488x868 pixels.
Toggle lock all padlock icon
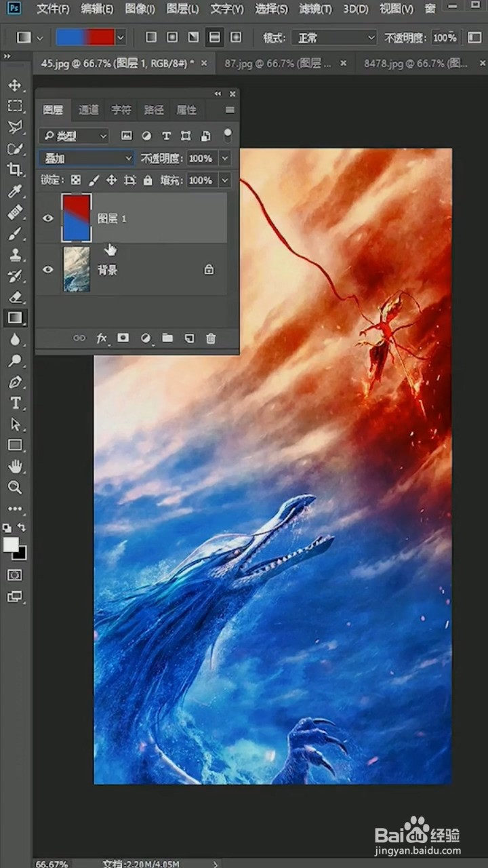(x=148, y=180)
